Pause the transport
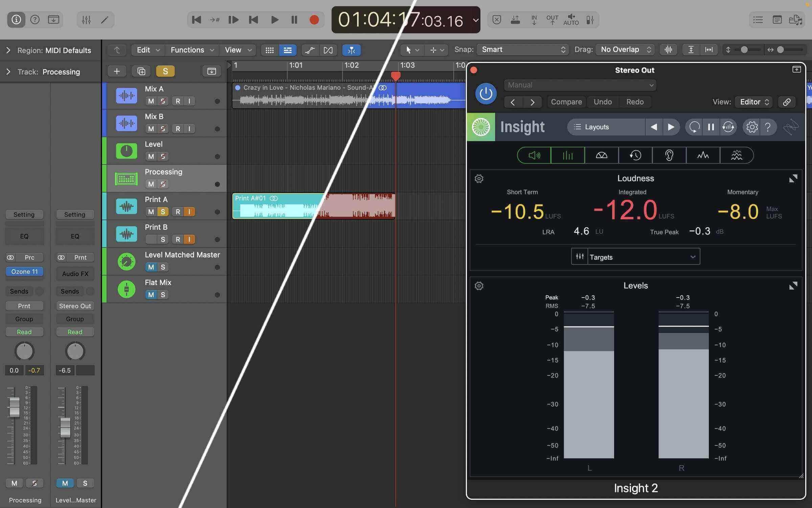Viewport: 812px width, 508px height. click(294, 20)
